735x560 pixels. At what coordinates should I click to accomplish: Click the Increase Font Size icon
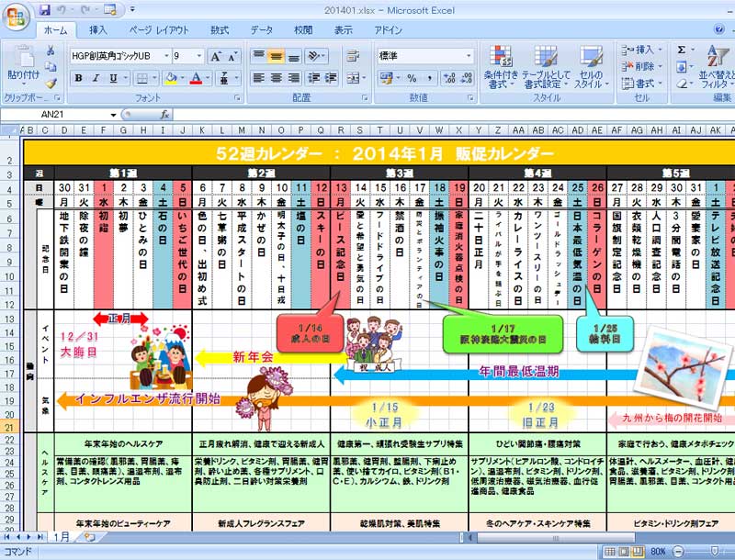point(216,56)
